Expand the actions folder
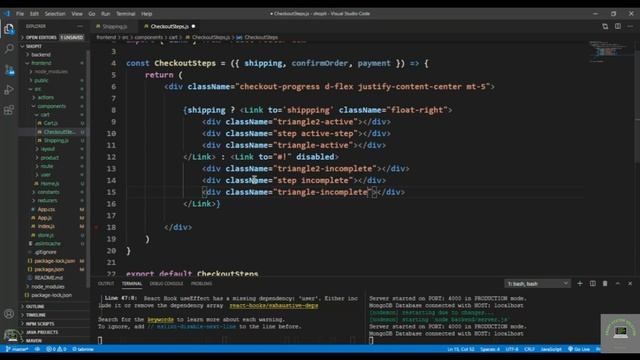 coord(45,98)
